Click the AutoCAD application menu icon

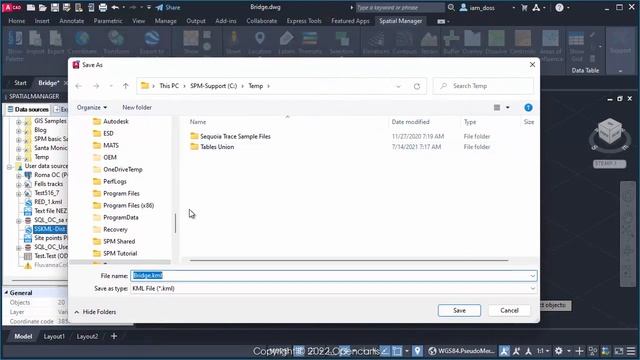coord(12,7)
